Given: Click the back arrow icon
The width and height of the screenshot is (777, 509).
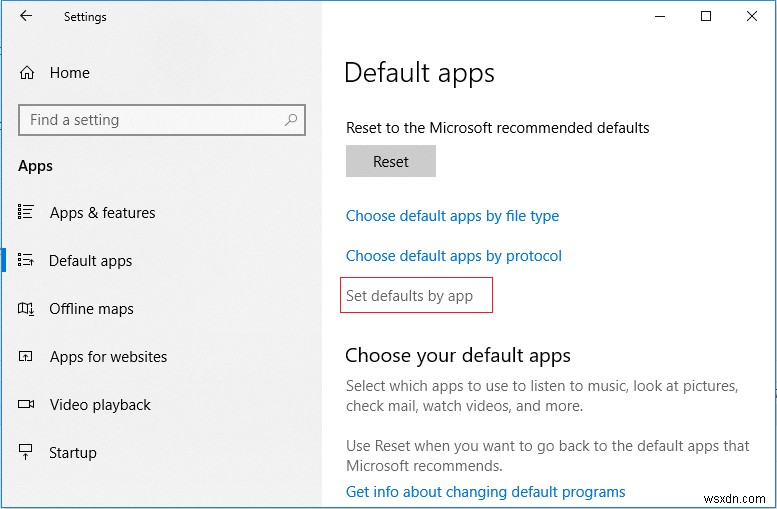Looking at the screenshot, I should (26, 16).
